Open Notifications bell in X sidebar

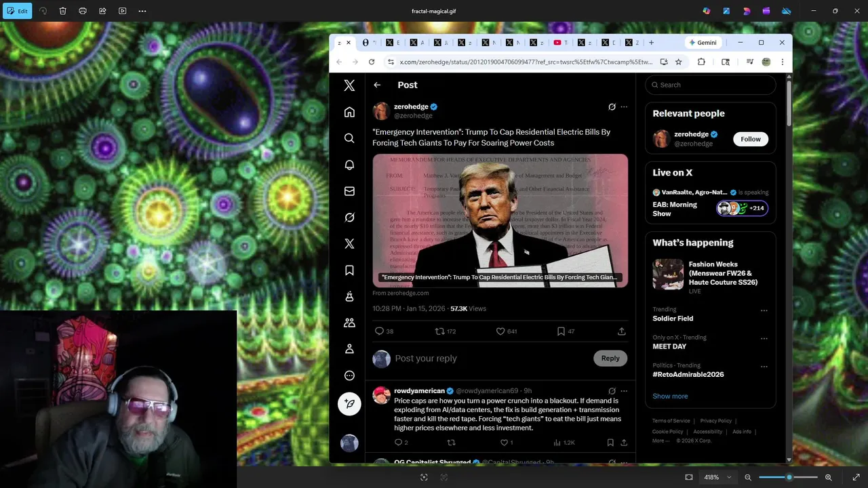[349, 165]
